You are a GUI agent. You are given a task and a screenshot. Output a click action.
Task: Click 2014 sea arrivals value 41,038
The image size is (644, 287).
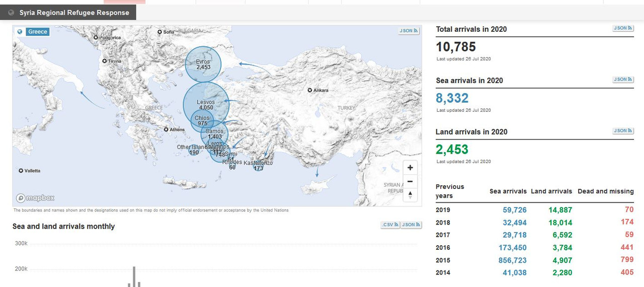click(515, 273)
